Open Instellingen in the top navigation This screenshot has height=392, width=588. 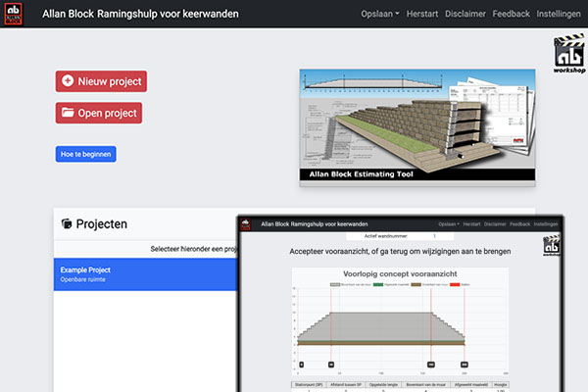[559, 14]
